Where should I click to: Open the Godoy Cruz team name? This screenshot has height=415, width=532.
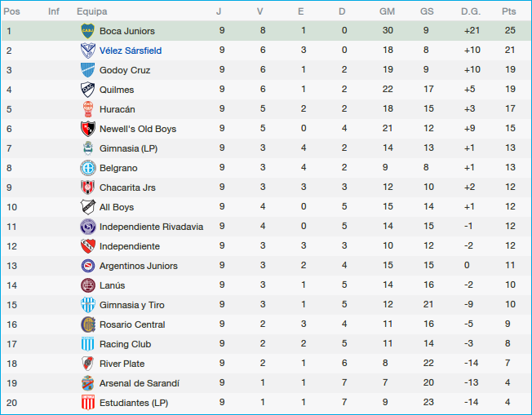tap(124, 70)
